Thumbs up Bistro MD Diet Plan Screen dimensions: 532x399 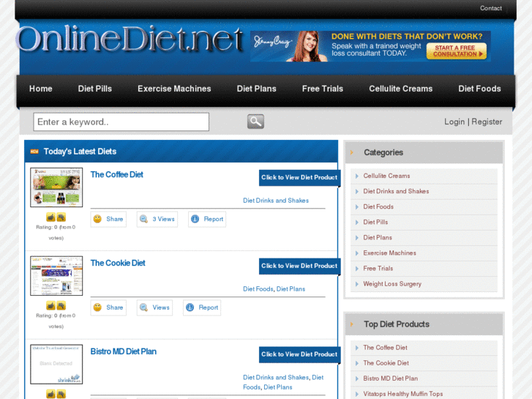[x=51, y=394]
